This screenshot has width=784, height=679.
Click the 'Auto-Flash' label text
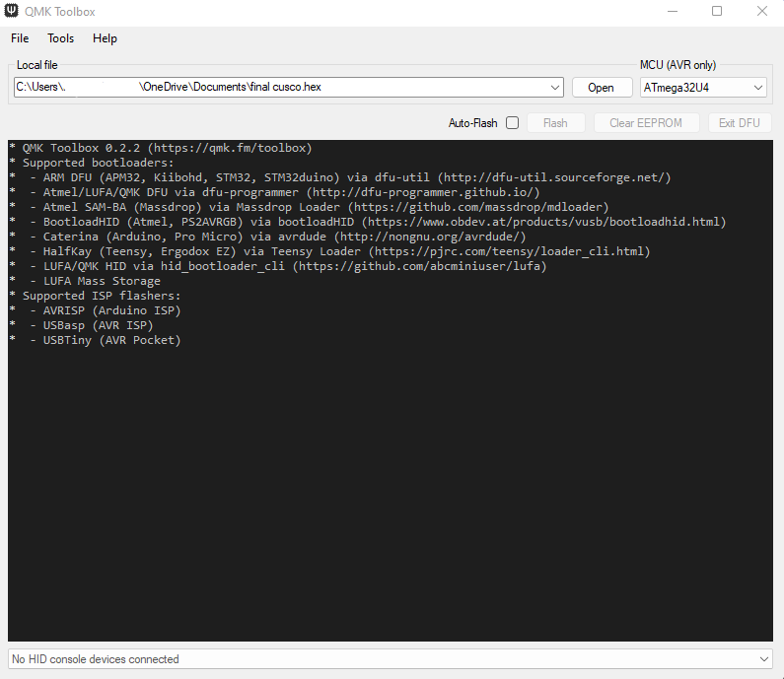473,123
